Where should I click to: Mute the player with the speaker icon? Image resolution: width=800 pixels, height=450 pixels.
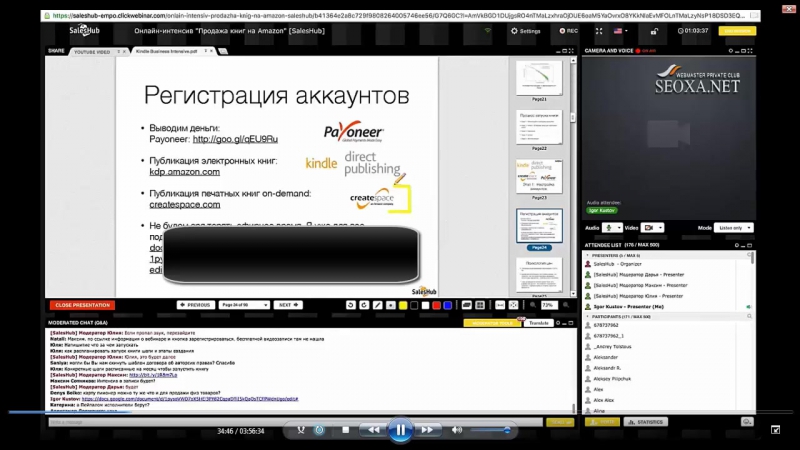click(457, 430)
